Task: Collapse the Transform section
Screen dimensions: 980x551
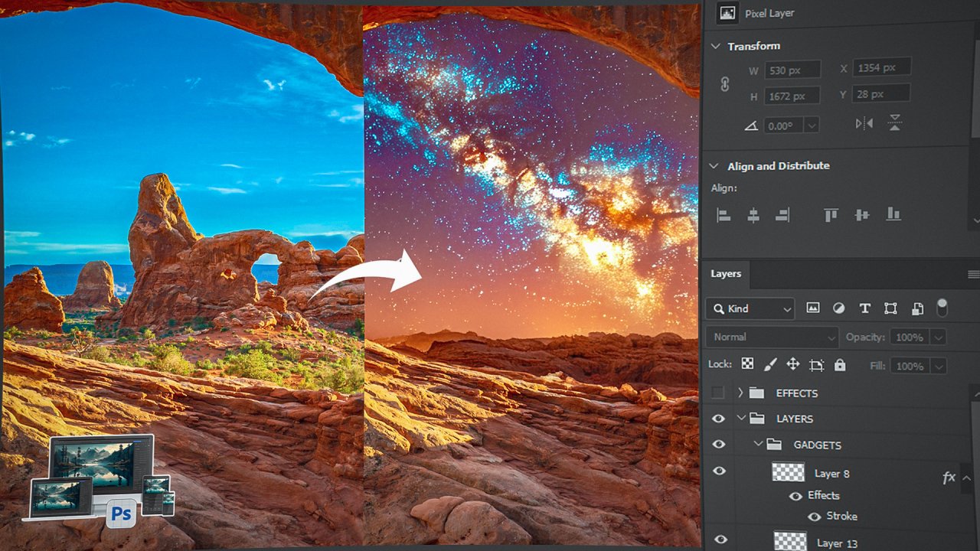Action: point(715,46)
